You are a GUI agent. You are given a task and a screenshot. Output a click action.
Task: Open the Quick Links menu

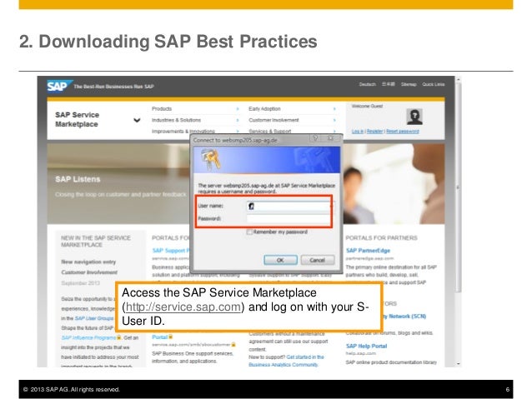[x=434, y=84]
